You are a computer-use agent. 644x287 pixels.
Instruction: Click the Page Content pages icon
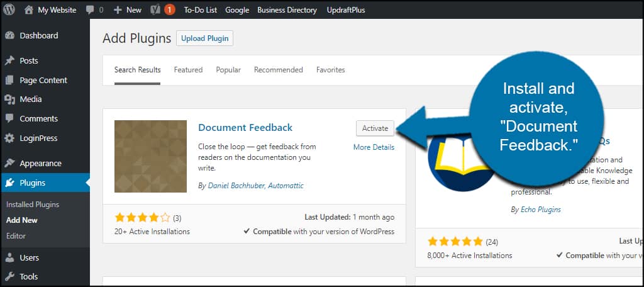pos(10,80)
